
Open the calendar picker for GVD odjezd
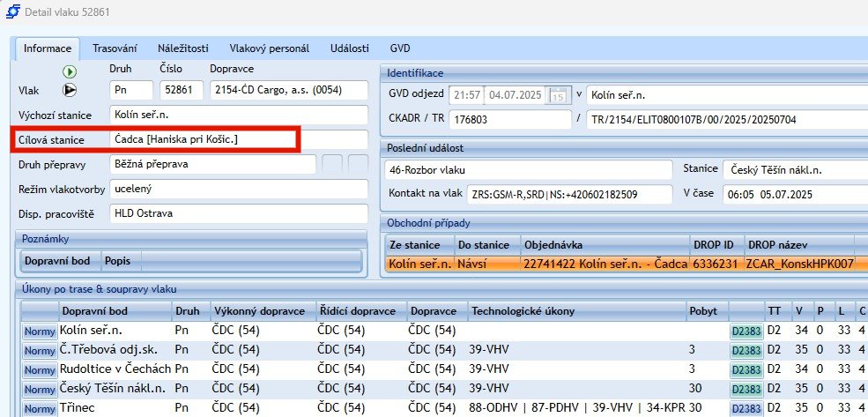(x=558, y=94)
